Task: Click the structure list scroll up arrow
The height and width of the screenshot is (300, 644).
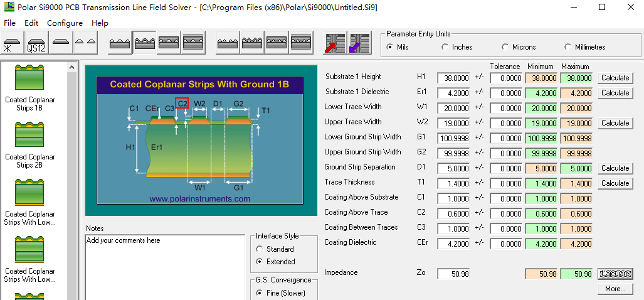Action: [72, 67]
